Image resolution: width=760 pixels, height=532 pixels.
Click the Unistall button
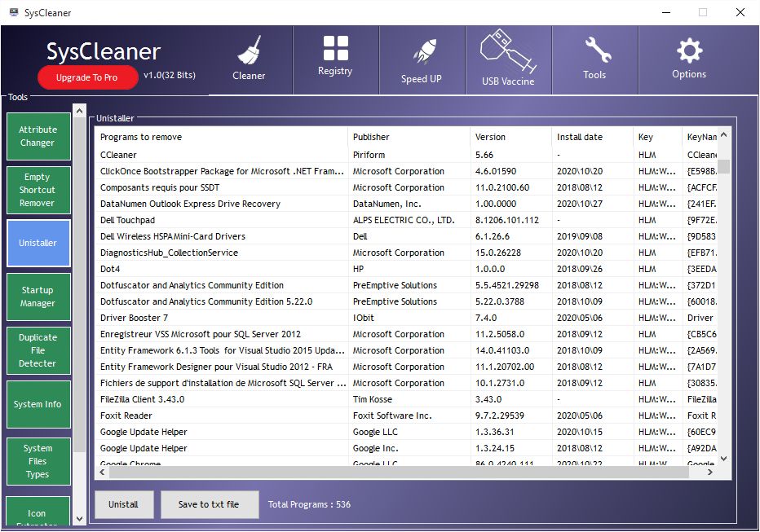(124, 504)
